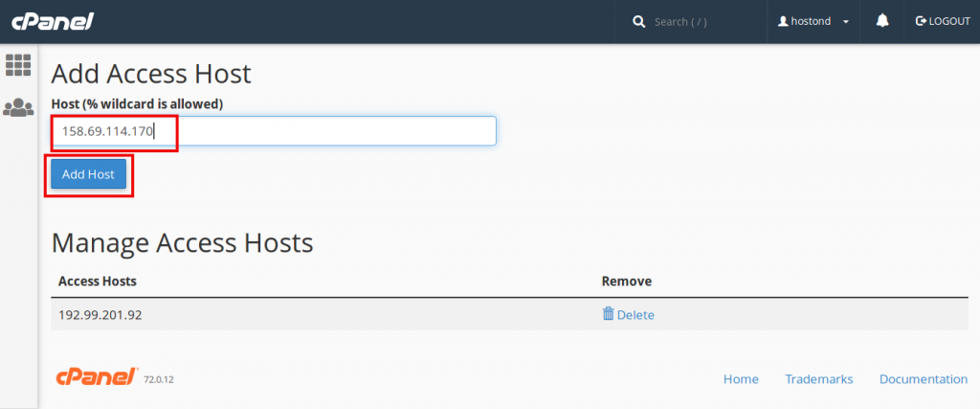Click the LOGOUT menu item
Image resolution: width=980 pixels, height=409 pixels.
[943, 21]
